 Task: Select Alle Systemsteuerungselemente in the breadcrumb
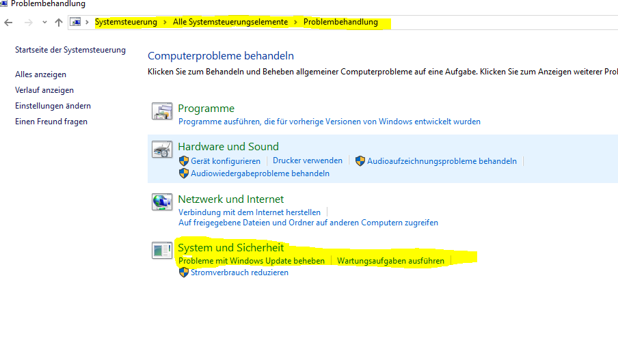pyautogui.click(x=230, y=22)
